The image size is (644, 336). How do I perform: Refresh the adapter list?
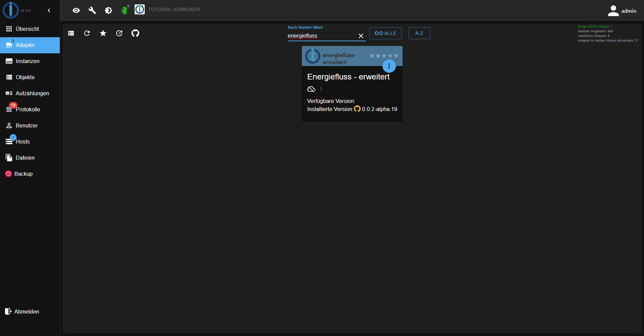coord(87,33)
